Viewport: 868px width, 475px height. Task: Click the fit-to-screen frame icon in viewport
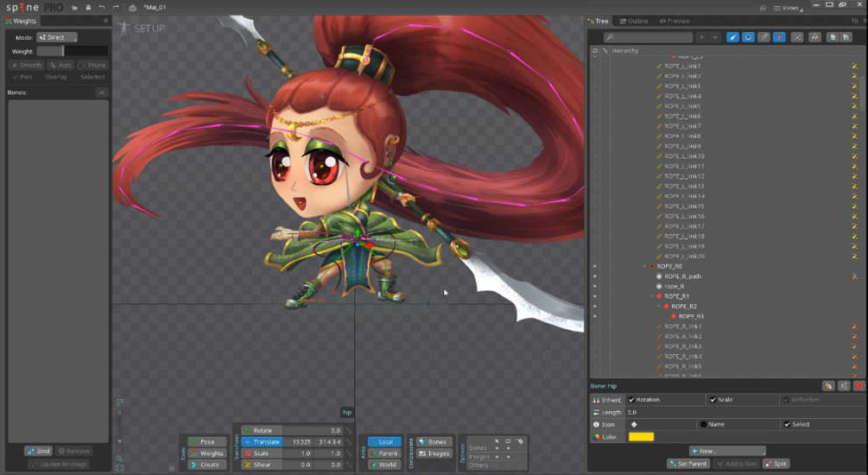tap(119, 468)
